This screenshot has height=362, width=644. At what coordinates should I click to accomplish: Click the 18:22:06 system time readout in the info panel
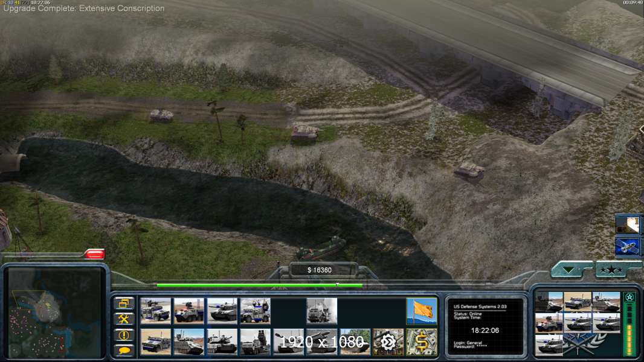pos(485,331)
